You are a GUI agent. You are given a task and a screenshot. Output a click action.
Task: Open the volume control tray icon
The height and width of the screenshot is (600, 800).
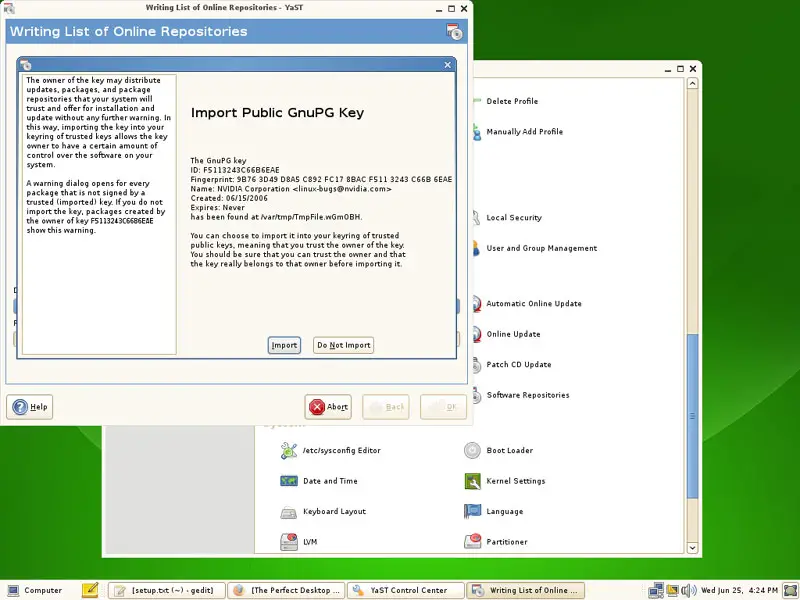click(x=689, y=590)
